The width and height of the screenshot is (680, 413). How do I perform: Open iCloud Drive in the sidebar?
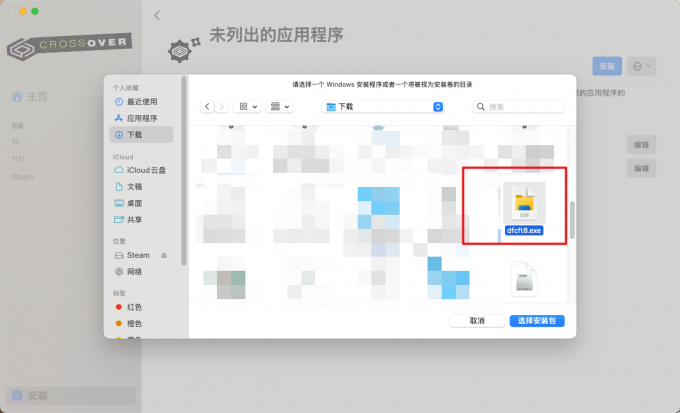point(141,170)
